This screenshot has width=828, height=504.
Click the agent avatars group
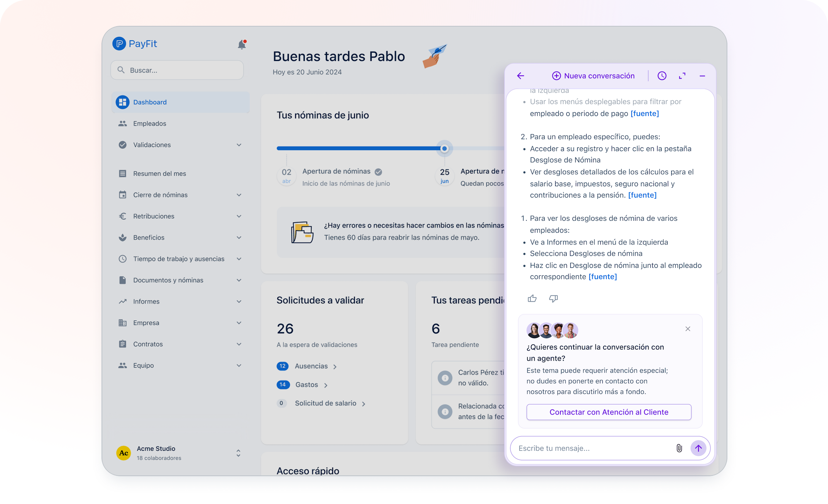(x=552, y=330)
